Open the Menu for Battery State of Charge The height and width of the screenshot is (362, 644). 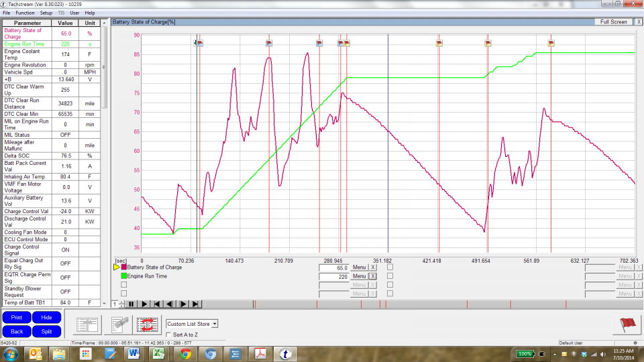click(359, 267)
